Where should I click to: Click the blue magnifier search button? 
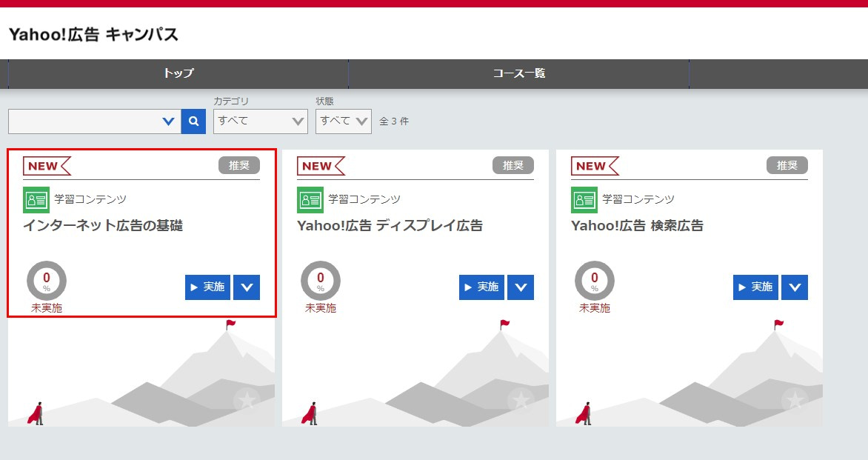point(193,121)
